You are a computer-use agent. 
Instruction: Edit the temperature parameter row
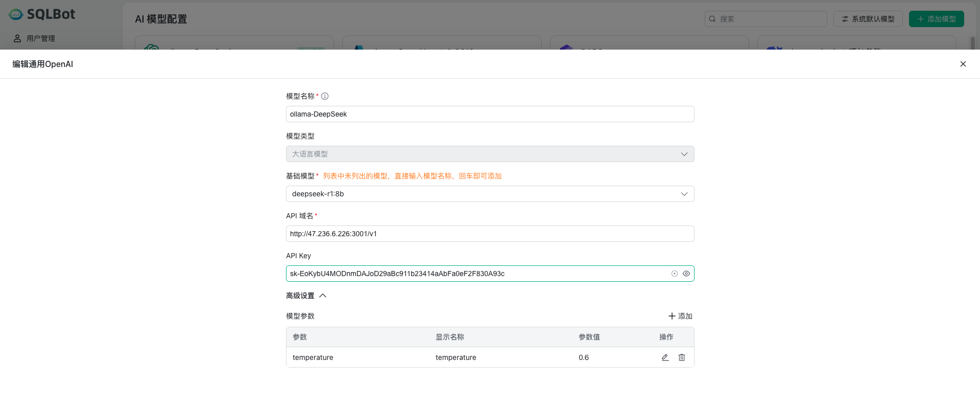[x=665, y=357]
